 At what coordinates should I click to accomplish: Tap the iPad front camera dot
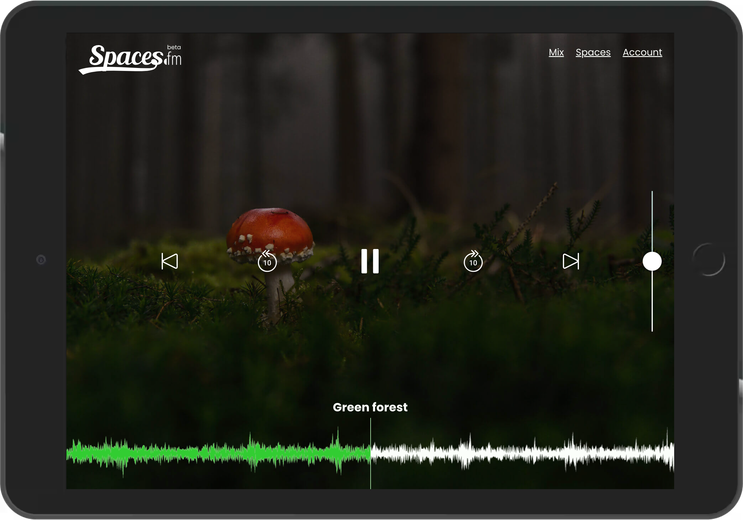point(41,259)
